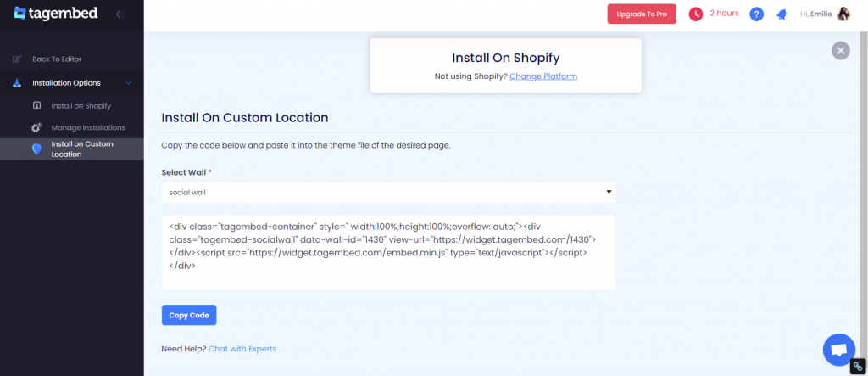Screen dimensions: 868x376
Task: Open notifications bell icon
Action: (x=782, y=14)
